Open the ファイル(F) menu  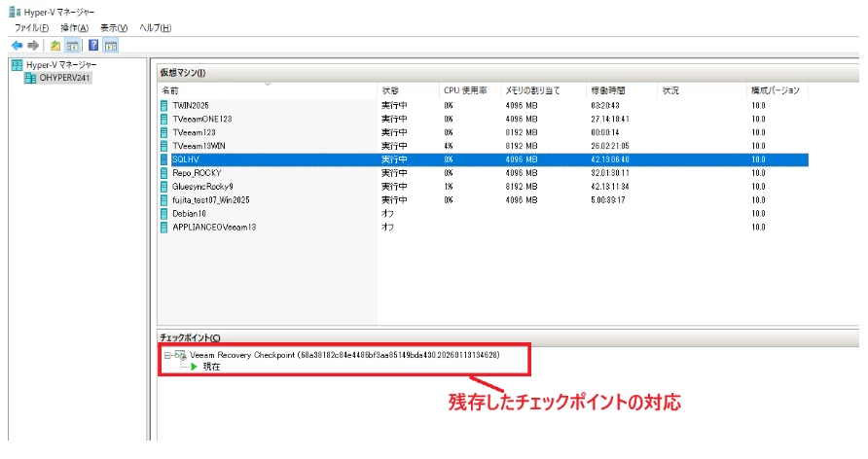[x=31, y=27]
